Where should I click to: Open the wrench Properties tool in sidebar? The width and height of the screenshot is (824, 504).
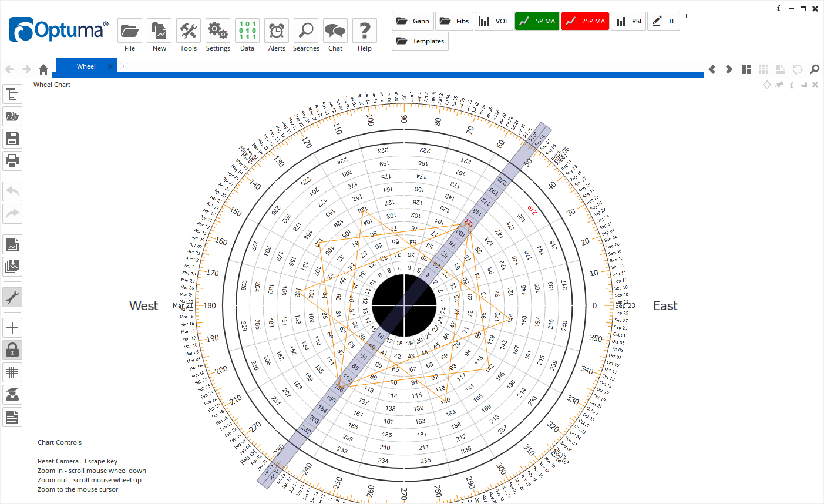(12, 297)
